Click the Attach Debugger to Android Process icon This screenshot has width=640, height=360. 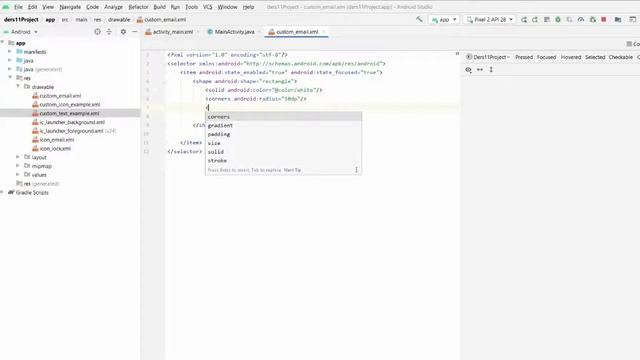tap(593, 20)
